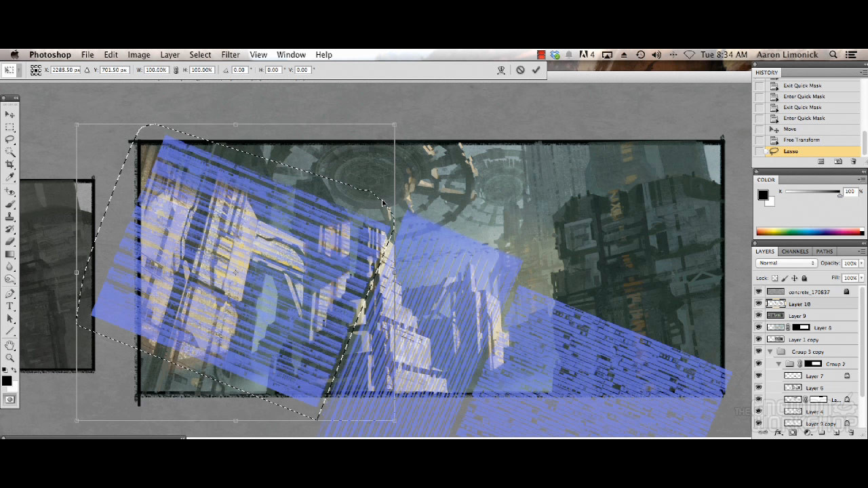This screenshot has width=868, height=488.
Task: Open the Normal blend mode dropdown
Action: (787, 263)
